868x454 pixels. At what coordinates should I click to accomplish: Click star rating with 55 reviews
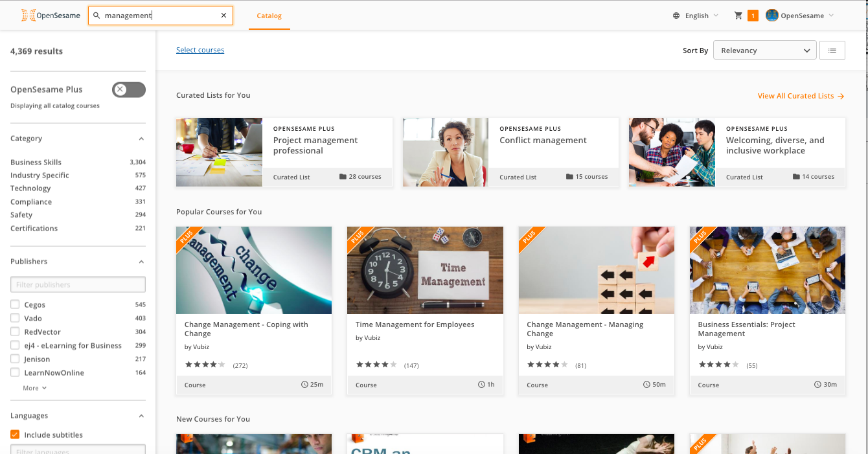click(x=718, y=365)
